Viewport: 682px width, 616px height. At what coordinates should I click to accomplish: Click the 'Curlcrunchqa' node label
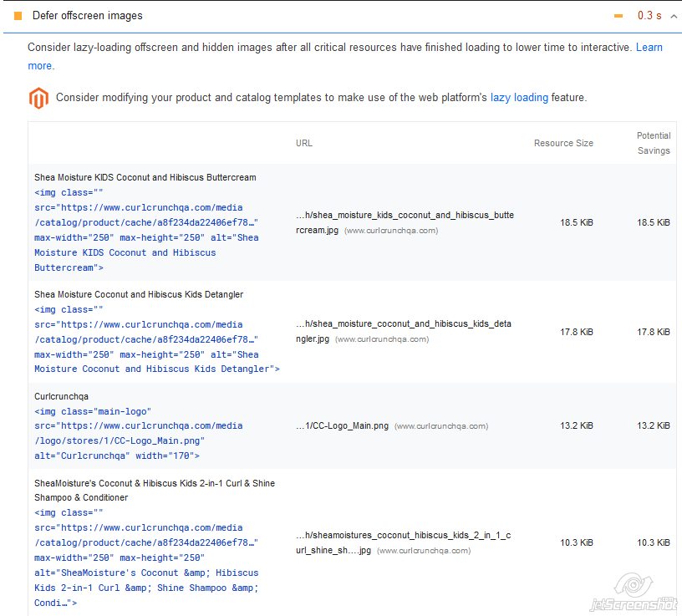pyautogui.click(x=61, y=396)
